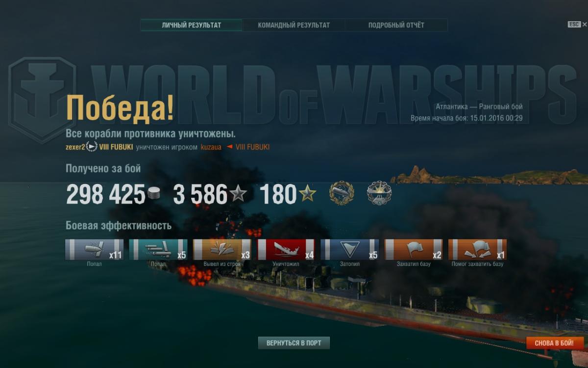588x368 pixels.
Task: Click the red Уничтожил ribbon x4
Action: [286, 249]
